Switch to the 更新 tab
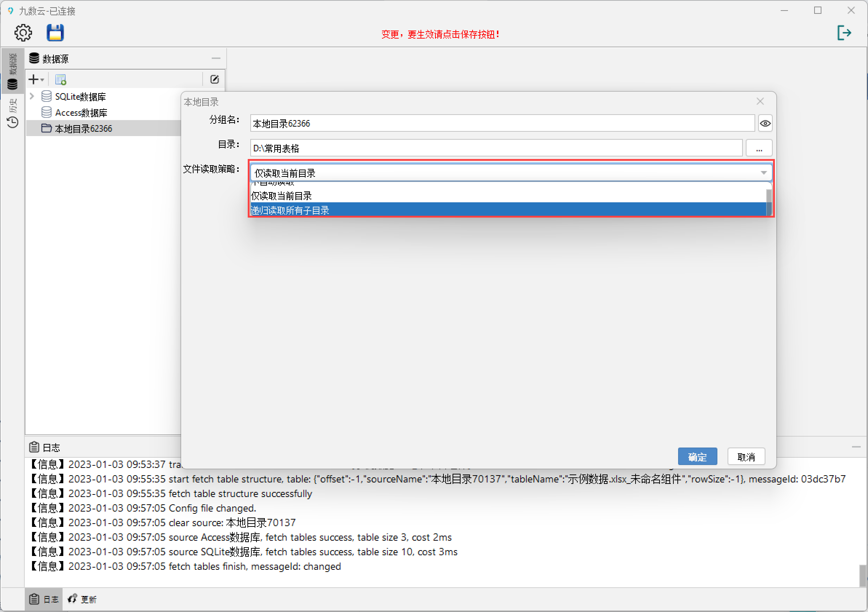Image resolution: width=868 pixels, height=612 pixels. (x=83, y=599)
